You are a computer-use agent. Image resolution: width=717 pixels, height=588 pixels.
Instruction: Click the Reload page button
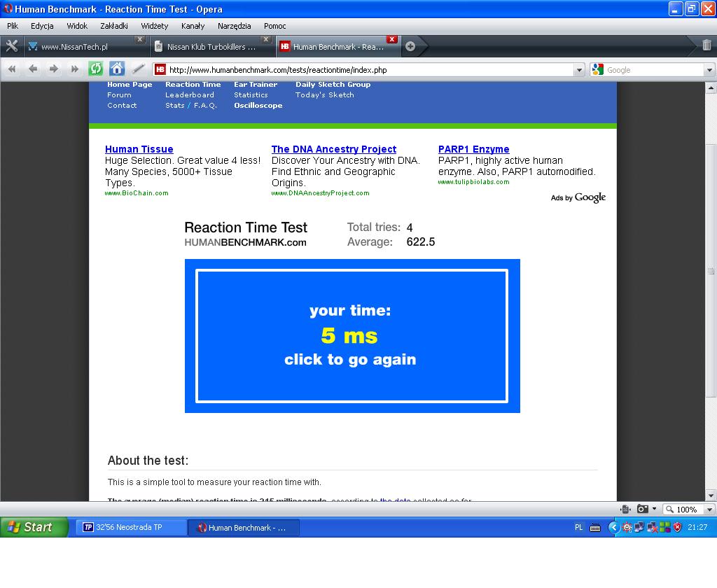[95, 69]
